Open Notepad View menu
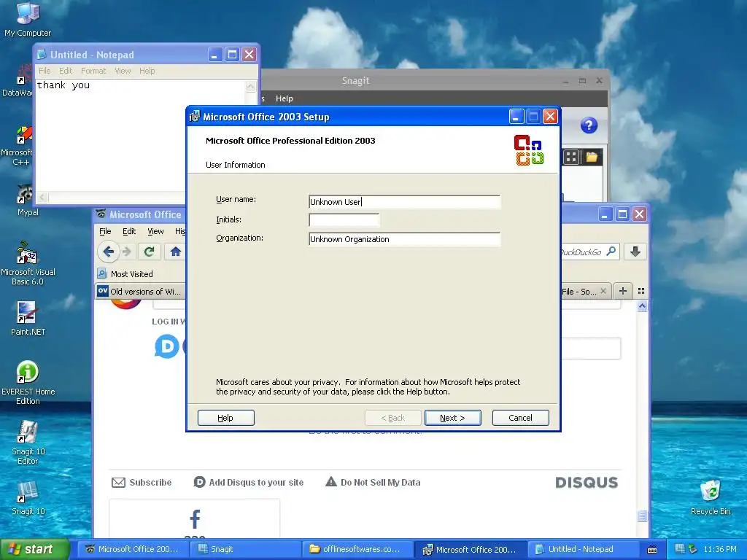The image size is (747, 560). pos(123,71)
